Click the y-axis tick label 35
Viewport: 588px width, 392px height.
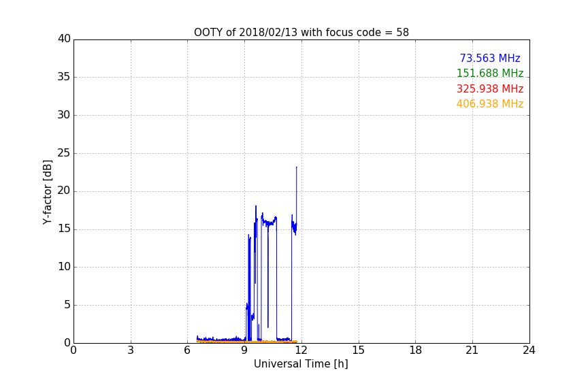pyautogui.click(x=64, y=77)
